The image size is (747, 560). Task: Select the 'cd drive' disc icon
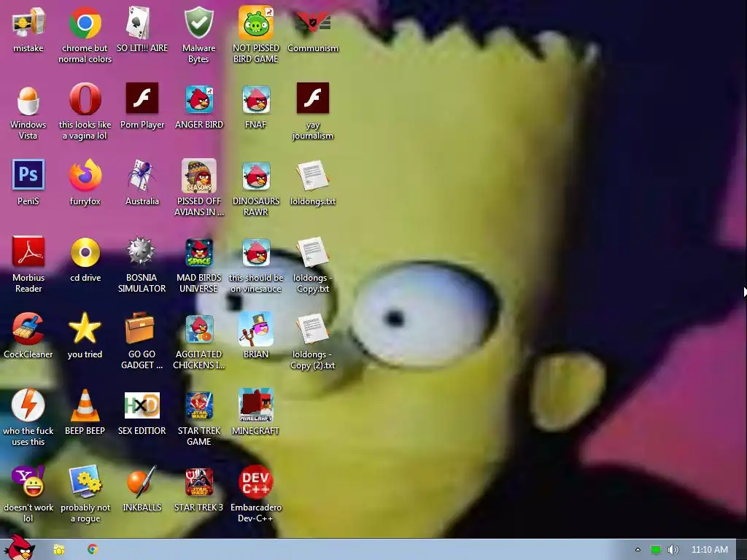(x=85, y=252)
